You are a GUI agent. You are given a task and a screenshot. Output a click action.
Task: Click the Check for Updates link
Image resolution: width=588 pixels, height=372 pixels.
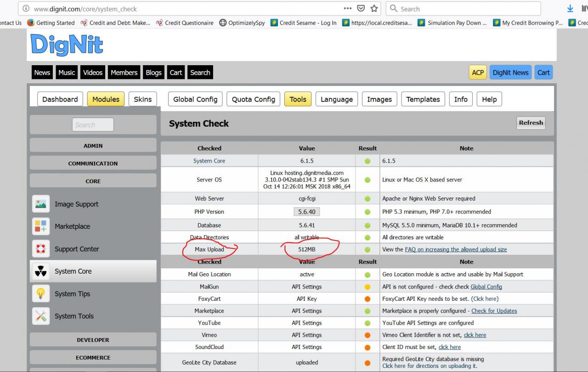pyautogui.click(x=494, y=311)
